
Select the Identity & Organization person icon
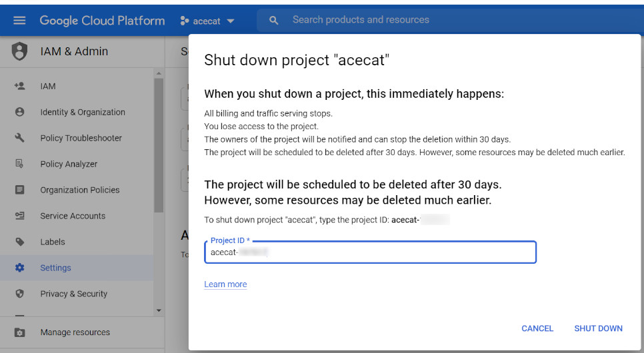click(x=19, y=112)
